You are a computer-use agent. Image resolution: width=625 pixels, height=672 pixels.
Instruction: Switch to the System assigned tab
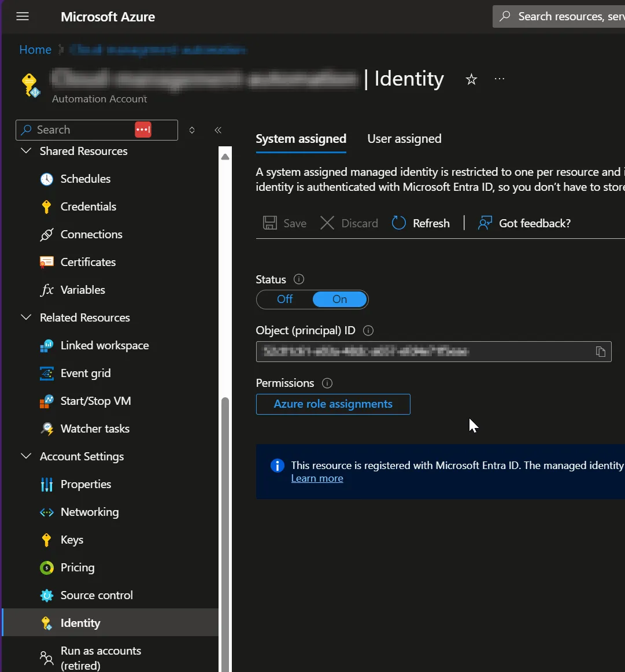point(301,139)
